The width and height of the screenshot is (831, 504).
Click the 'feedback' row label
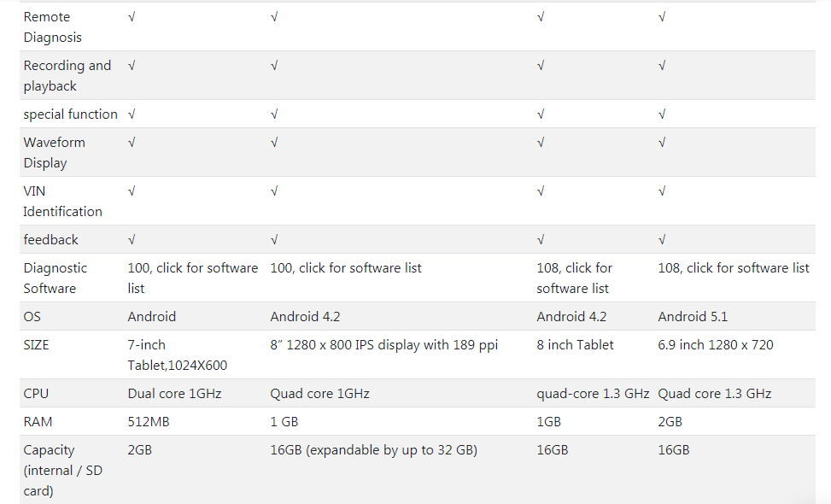51,240
